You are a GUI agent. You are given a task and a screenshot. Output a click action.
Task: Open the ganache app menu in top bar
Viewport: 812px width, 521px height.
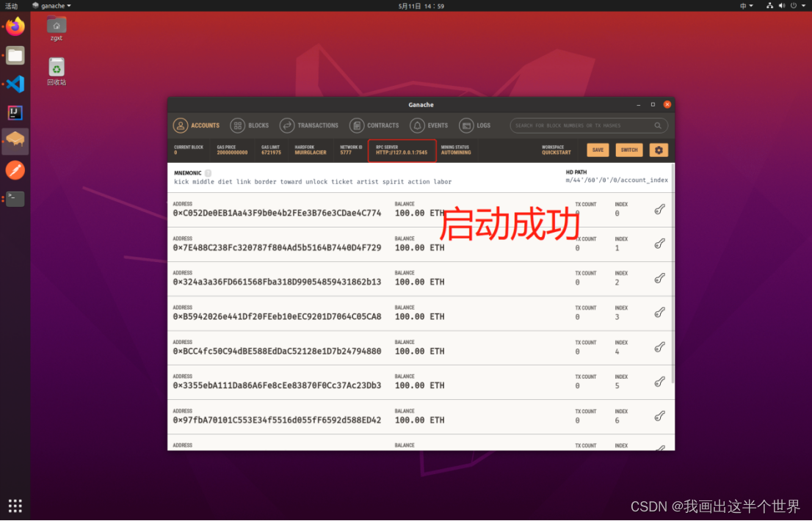51,6
